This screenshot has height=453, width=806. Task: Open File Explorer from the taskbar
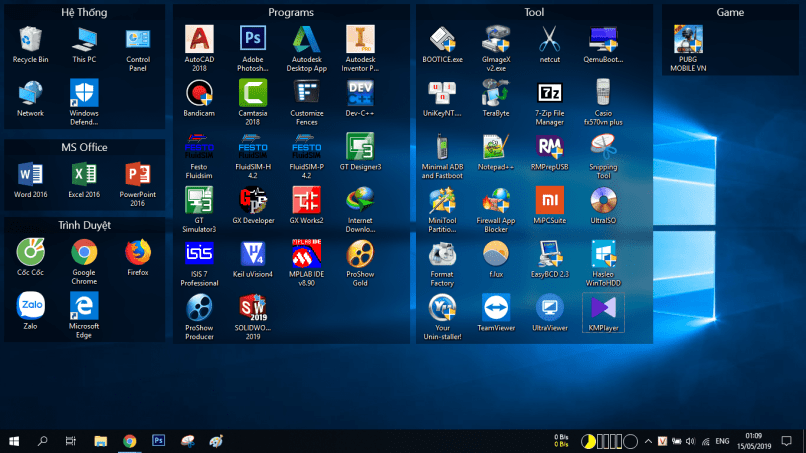pyautogui.click(x=100, y=440)
